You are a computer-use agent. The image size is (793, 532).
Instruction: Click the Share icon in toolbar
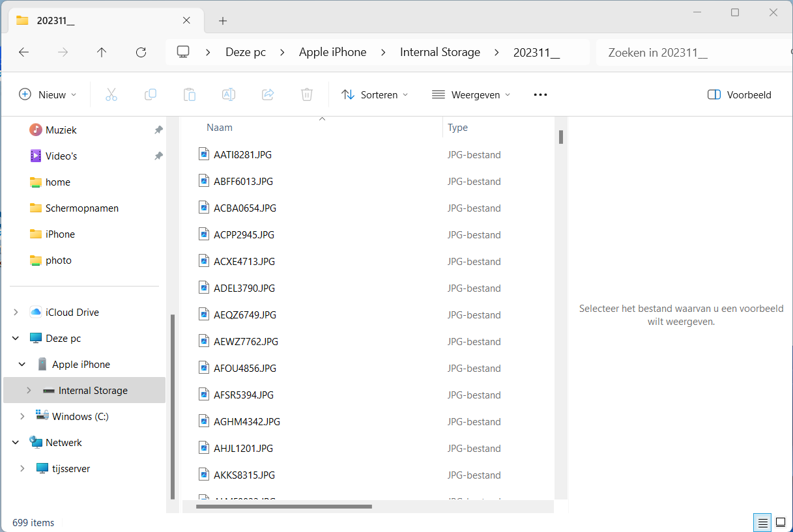click(268, 94)
